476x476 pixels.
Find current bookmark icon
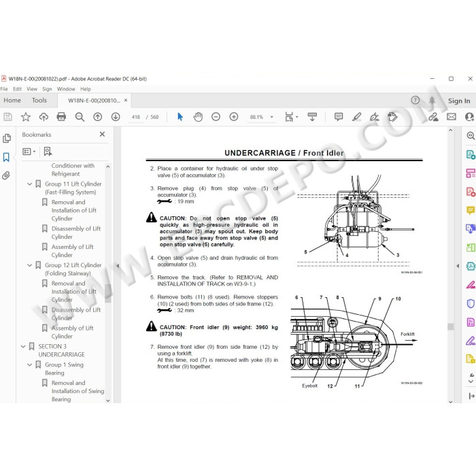click(48, 151)
